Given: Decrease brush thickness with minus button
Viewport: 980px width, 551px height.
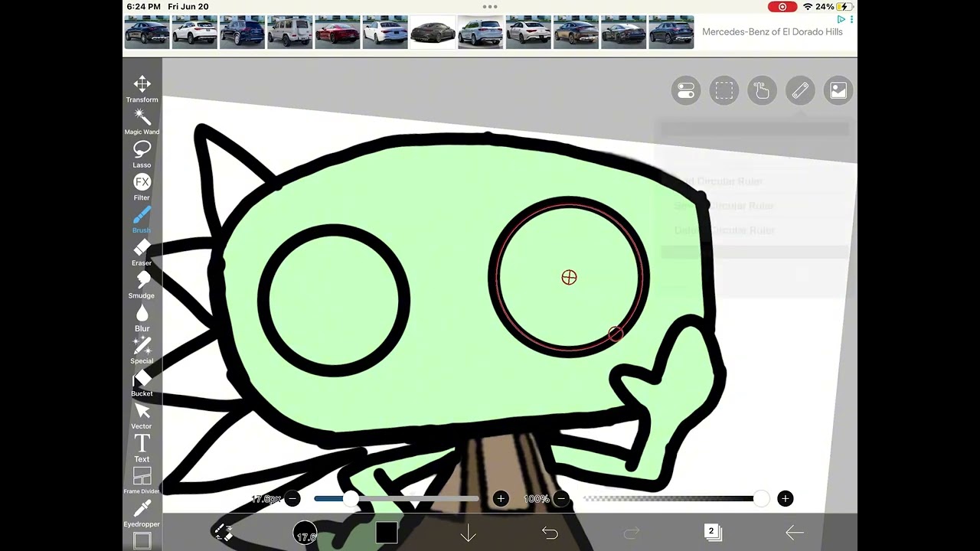Looking at the screenshot, I should (x=292, y=499).
